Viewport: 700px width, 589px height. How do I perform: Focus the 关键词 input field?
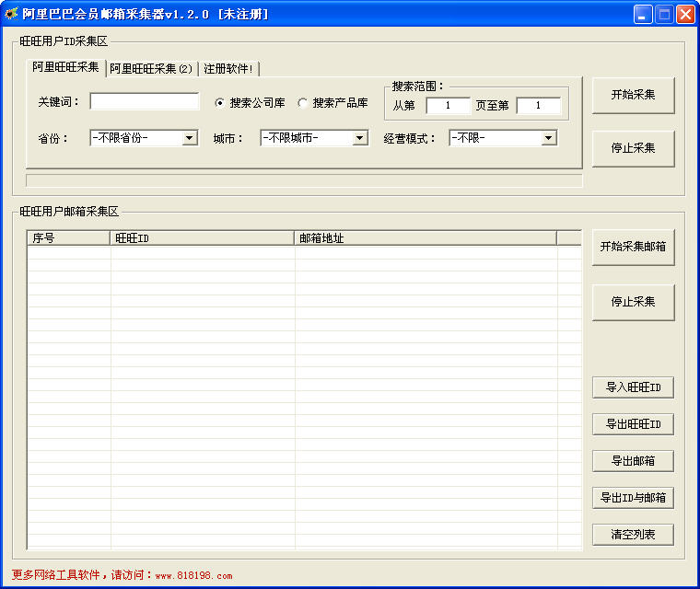(145, 101)
